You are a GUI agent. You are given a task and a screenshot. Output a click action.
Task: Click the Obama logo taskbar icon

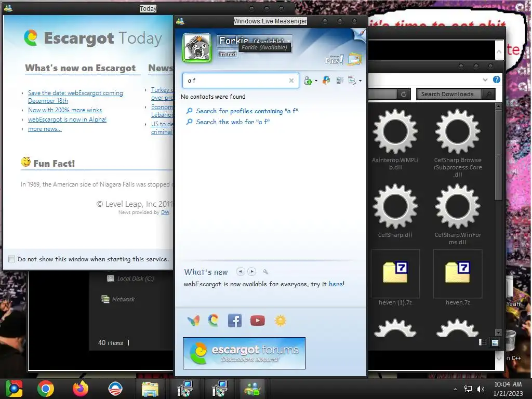tap(115, 389)
